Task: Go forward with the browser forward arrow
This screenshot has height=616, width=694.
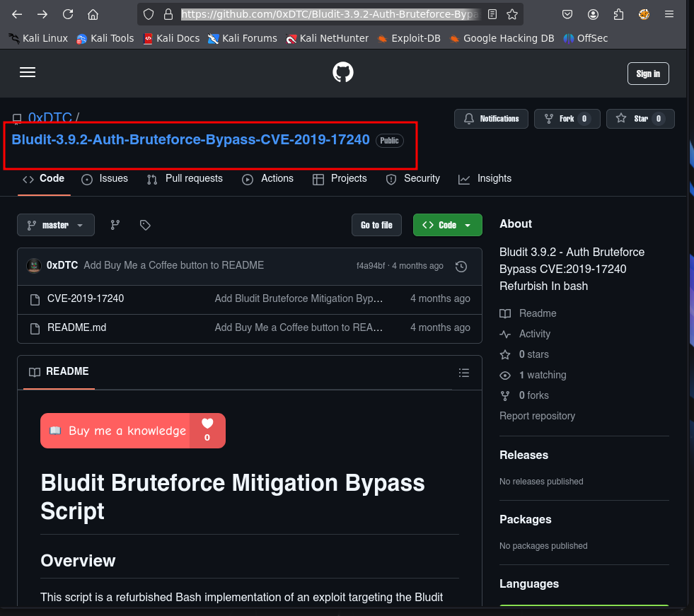Action: 42,15
